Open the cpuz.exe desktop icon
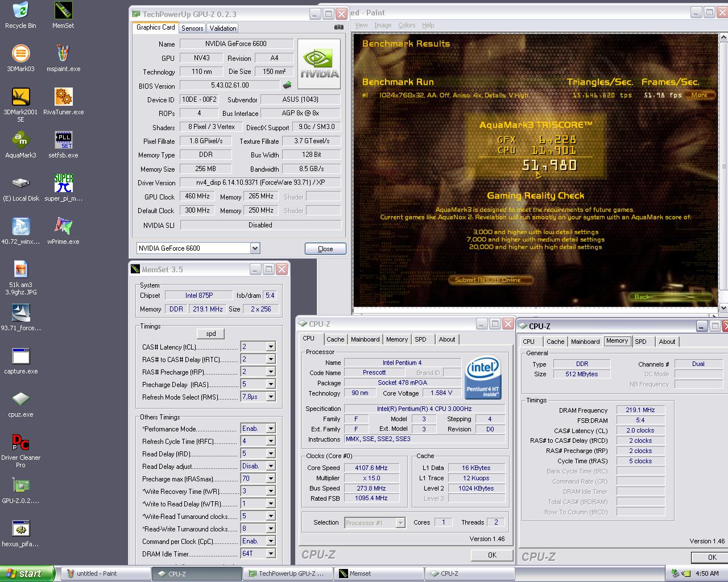This screenshot has height=582, width=728. pyautogui.click(x=20, y=404)
